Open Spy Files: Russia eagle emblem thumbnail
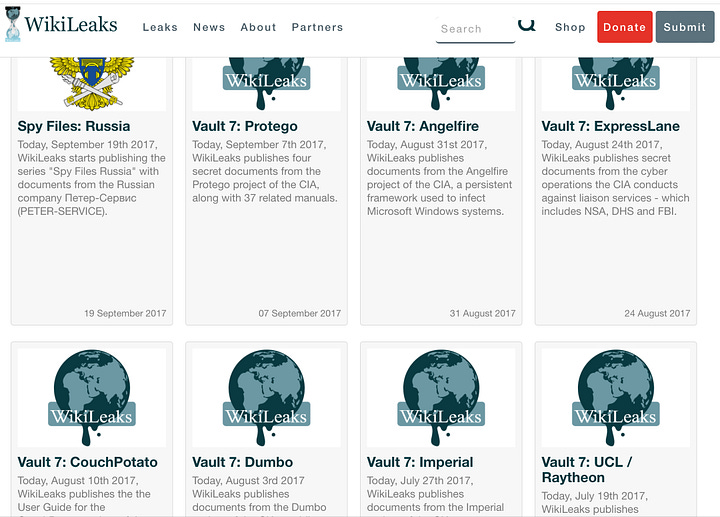720x517 pixels. [92, 84]
